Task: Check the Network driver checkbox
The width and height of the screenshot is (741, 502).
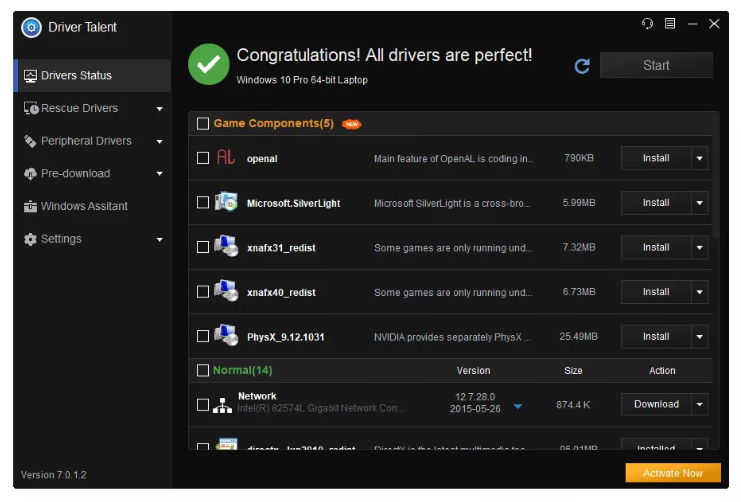Action: click(x=203, y=405)
